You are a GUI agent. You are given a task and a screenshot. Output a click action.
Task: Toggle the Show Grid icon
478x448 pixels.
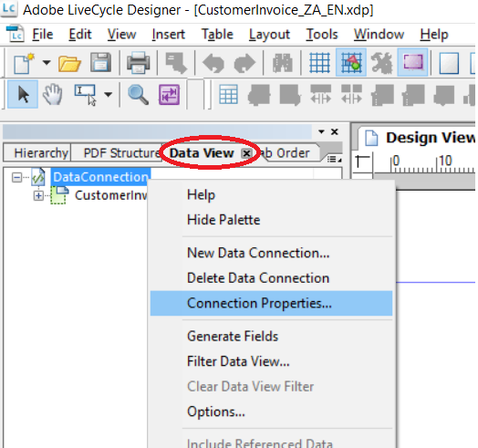tap(319, 63)
